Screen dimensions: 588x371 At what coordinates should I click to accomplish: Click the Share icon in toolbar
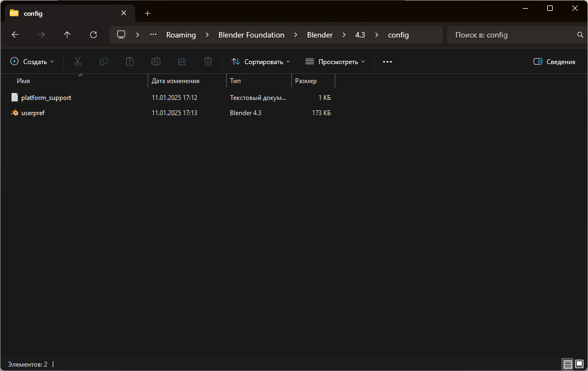(x=182, y=61)
